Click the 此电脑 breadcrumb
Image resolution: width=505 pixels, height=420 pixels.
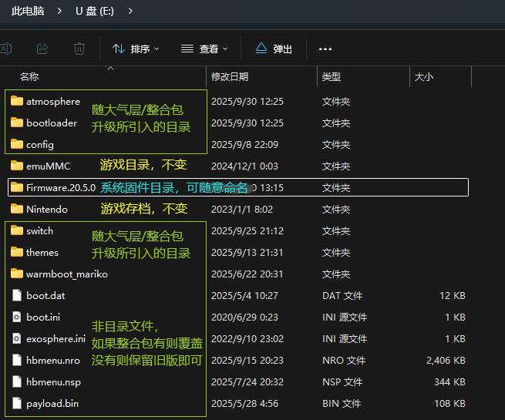28,11
